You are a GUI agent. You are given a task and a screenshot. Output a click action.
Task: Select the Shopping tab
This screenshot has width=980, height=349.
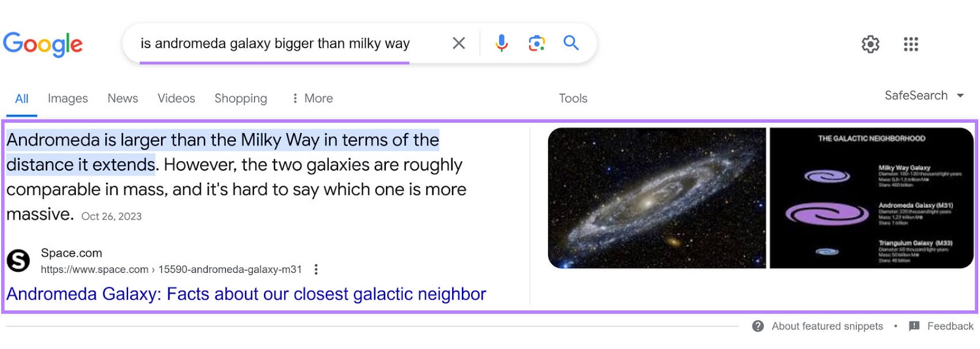click(x=241, y=98)
